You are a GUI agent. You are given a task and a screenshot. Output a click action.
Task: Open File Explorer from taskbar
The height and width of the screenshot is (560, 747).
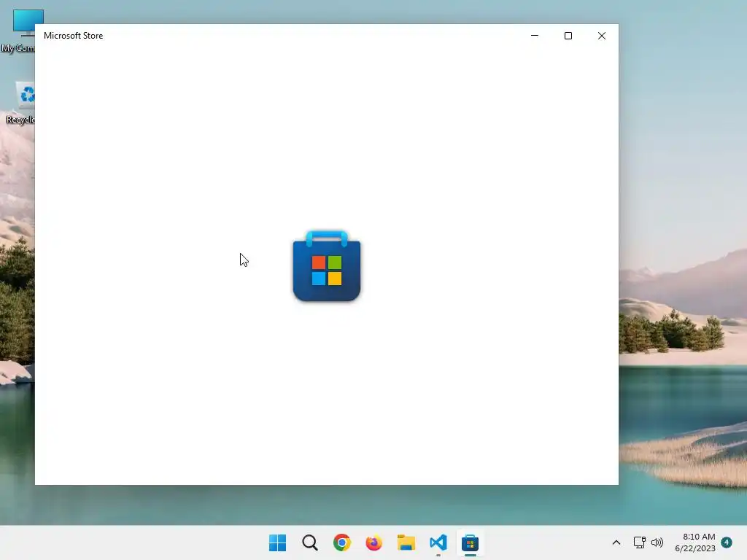(x=406, y=542)
